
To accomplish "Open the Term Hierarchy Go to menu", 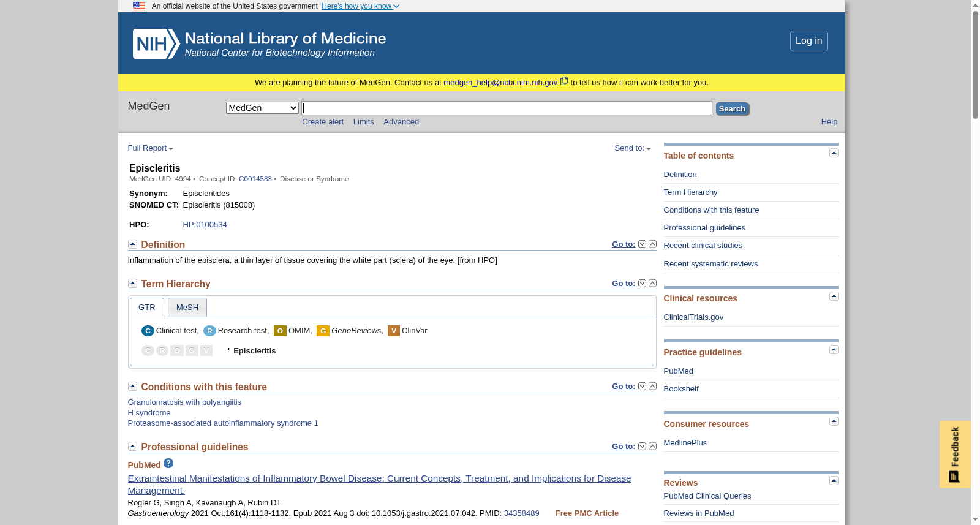I will coord(624,283).
